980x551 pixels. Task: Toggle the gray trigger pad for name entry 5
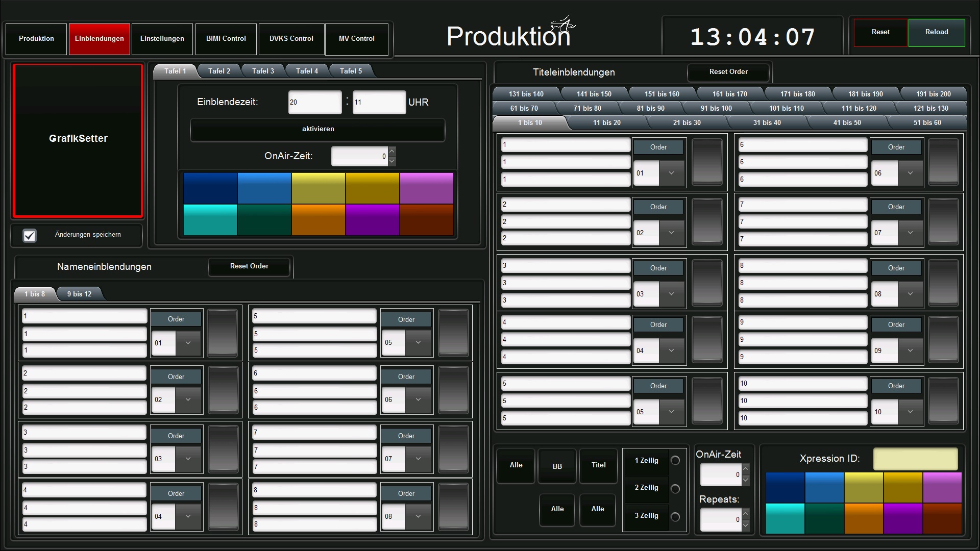(453, 333)
